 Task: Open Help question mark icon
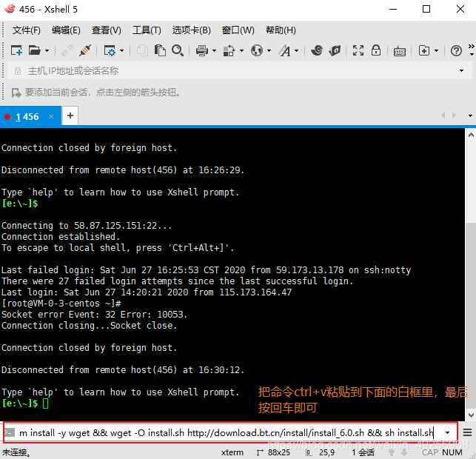pos(456,50)
